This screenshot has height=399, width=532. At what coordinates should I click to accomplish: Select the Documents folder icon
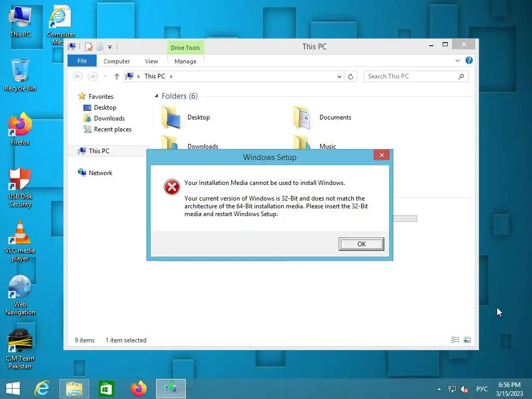pos(302,117)
